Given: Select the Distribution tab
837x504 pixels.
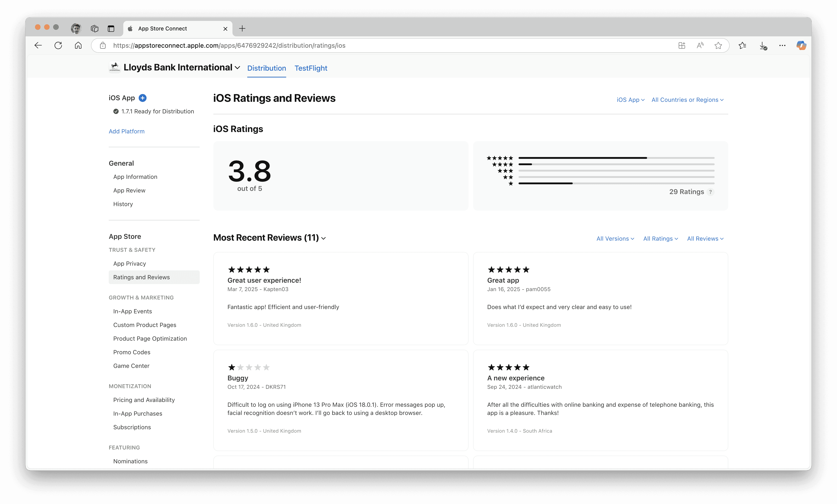Looking at the screenshot, I should (266, 68).
